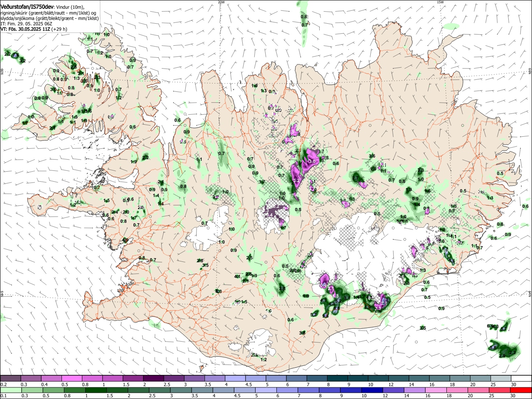532x399 pixels.
Task: Click the 'Vindur (10m)' header text
Action: pos(70,7)
